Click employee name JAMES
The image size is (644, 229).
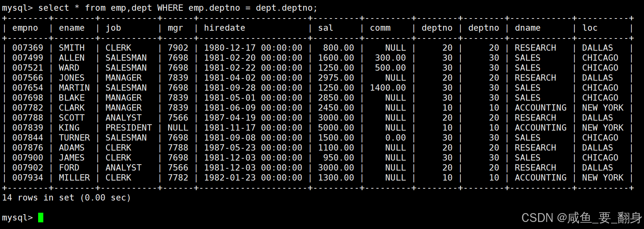72,158
